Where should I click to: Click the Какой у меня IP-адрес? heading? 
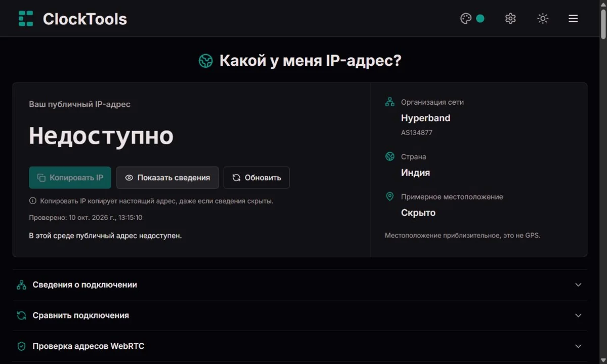click(310, 61)
